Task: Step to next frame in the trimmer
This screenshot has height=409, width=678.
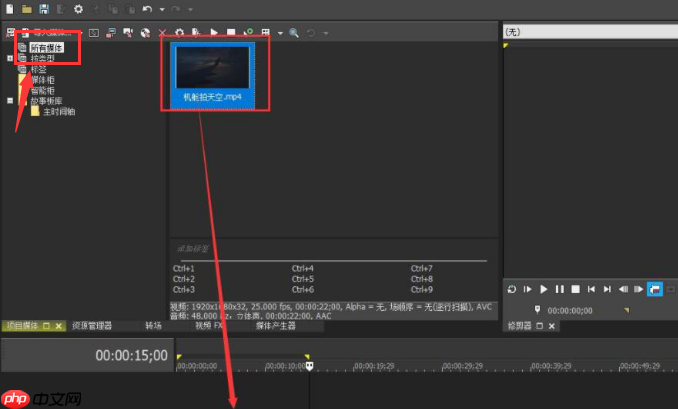Action: 639,289
